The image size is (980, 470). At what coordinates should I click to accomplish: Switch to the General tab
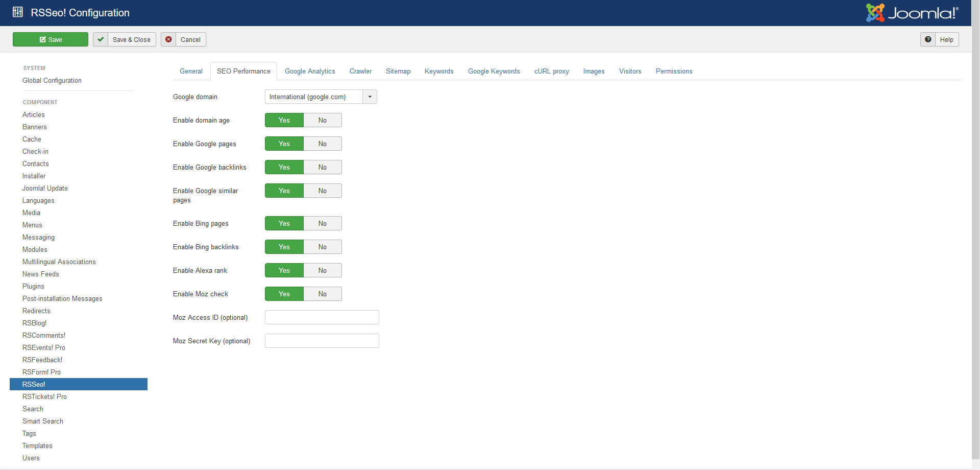(x=191, y=71)
